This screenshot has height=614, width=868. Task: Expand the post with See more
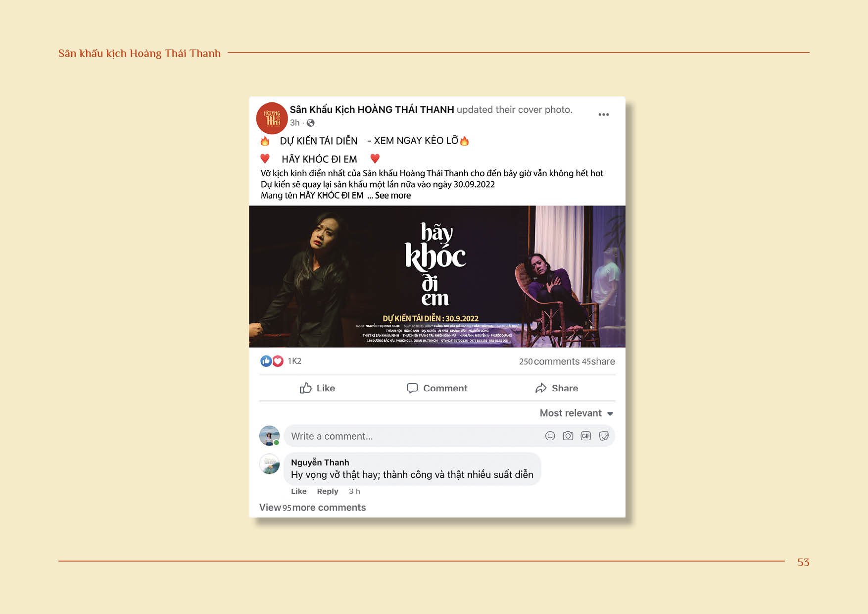click(x=392, y=196)
